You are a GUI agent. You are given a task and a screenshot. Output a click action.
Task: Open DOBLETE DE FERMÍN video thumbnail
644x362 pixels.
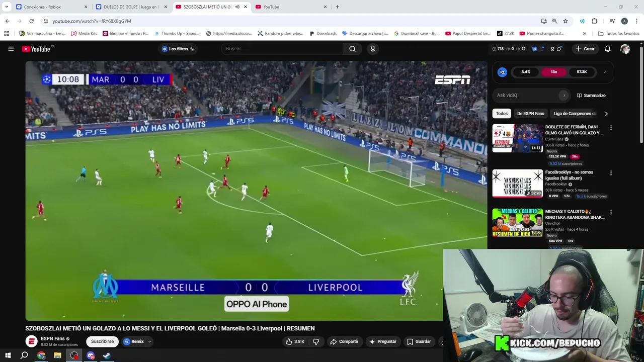click(517, 138)
